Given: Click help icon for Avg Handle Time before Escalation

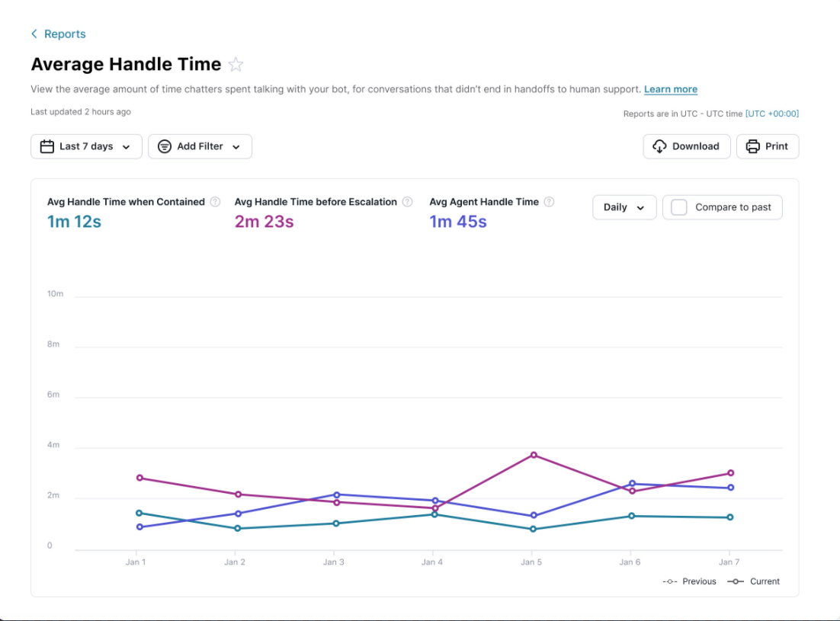Looking at the screenshot, I should (407, 202).
